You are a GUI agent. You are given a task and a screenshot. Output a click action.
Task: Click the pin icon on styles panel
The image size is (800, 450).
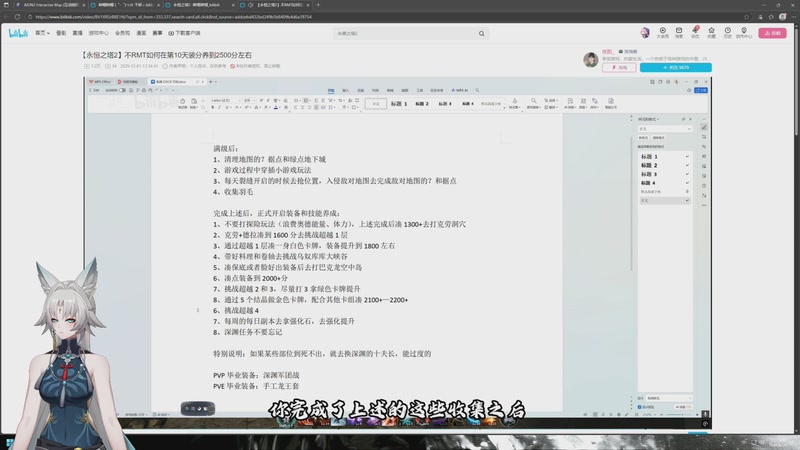[x=684, y=119]
